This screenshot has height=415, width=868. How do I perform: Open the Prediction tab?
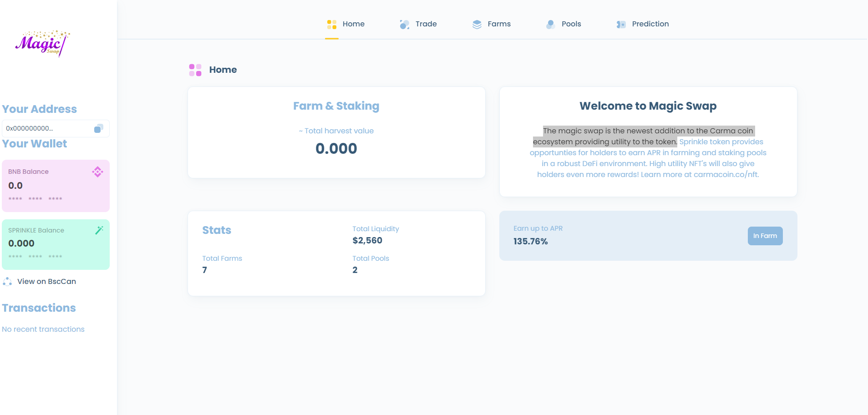pyautogui.click(x=650, y=24)
